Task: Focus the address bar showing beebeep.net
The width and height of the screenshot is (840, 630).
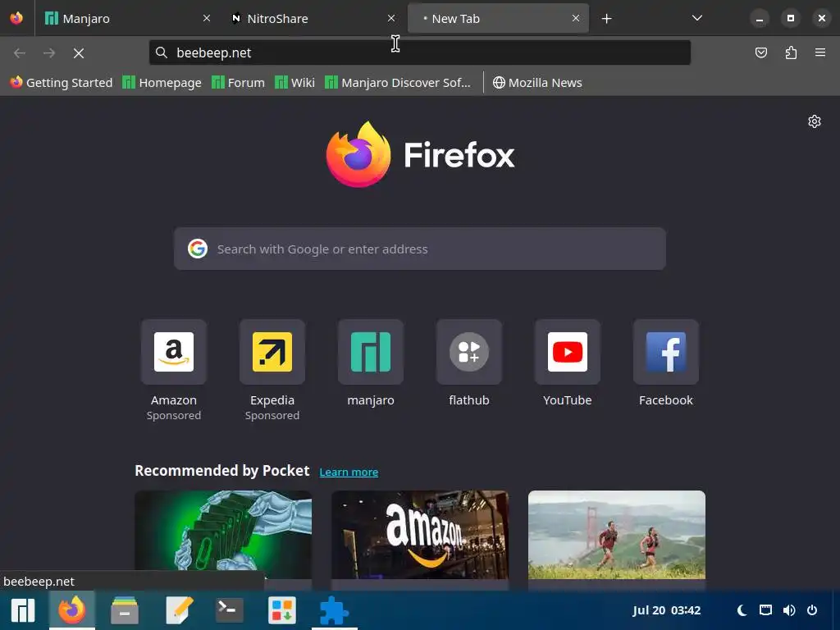Action: [x=419, y=52]
